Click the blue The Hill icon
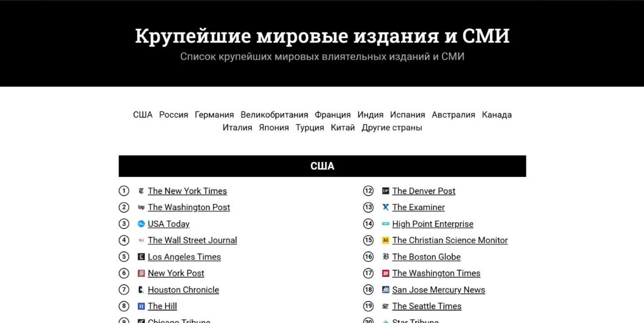 (141, 306)
